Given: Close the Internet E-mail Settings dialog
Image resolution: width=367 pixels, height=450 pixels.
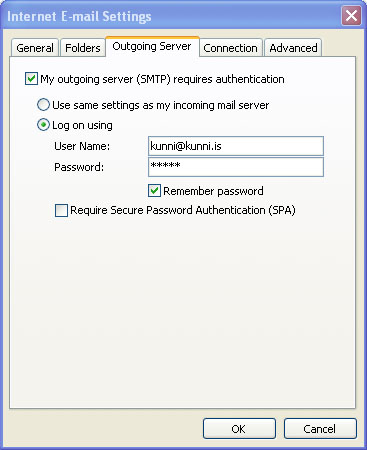Looking at the screenshot, I should tap(351, 15).
